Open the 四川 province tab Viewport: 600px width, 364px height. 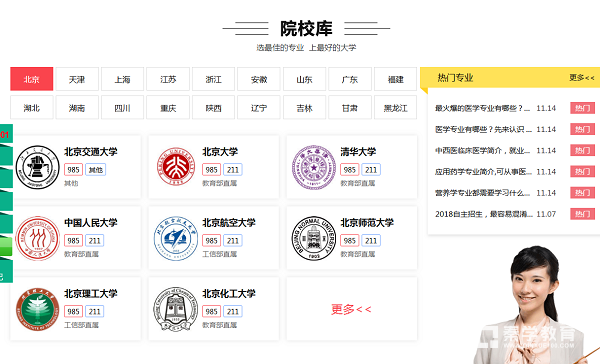(x=122, y=108)
